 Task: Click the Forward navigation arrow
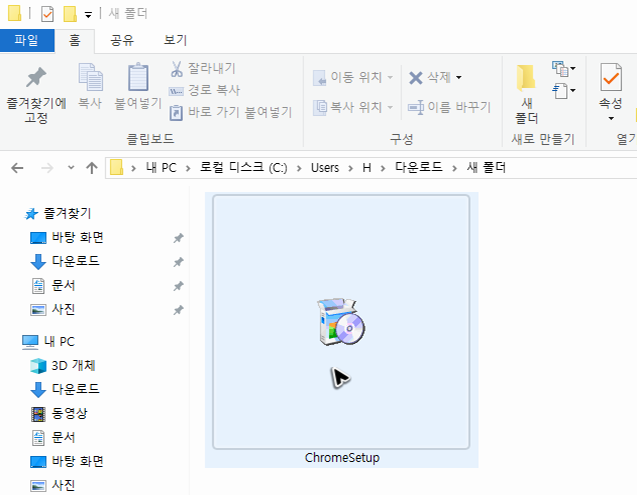click(48, 167)
